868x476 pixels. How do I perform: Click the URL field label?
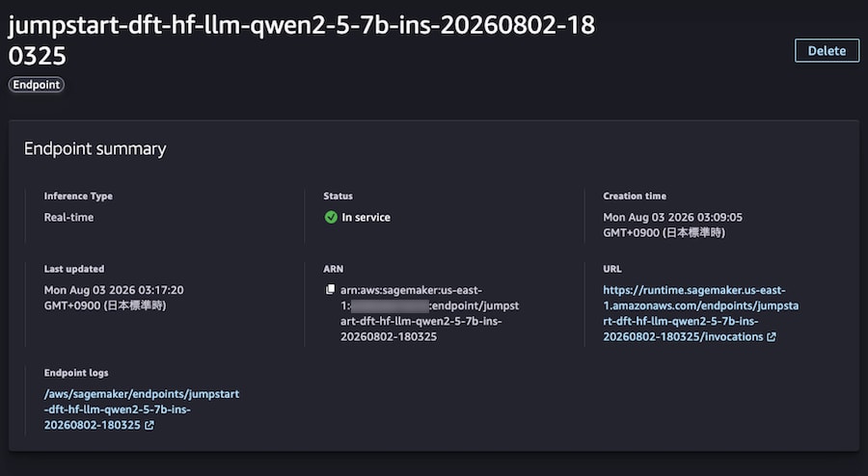click(612, 269)
